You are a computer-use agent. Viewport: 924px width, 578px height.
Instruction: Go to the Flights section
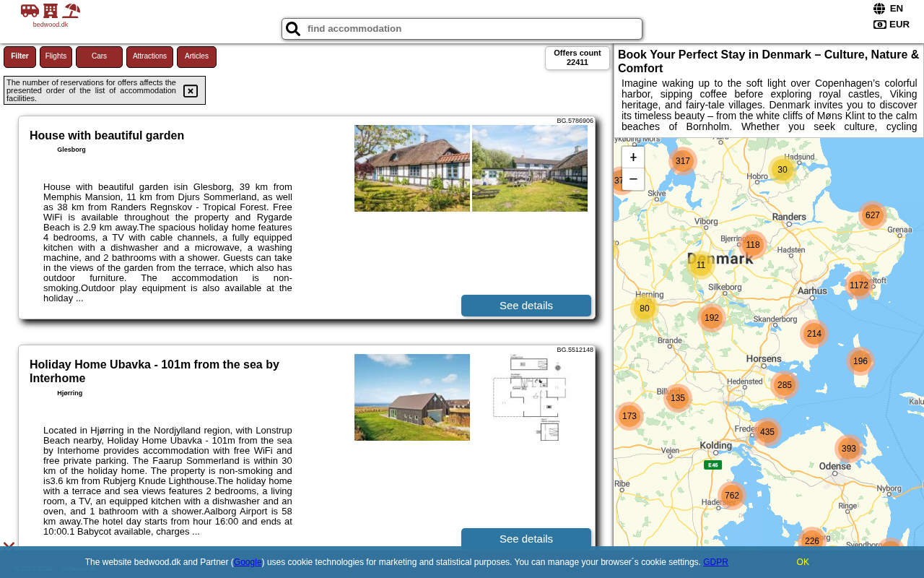tap(56, 56)
